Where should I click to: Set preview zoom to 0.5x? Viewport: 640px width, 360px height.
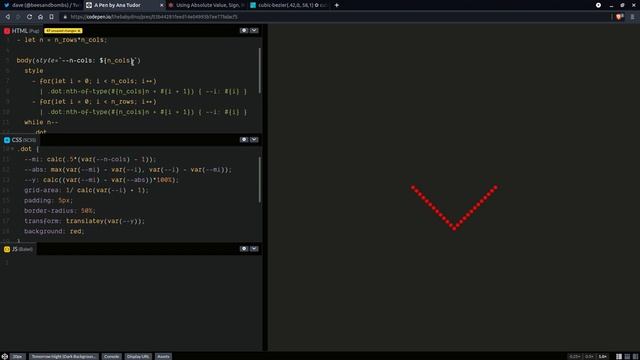tap(589, 356)
